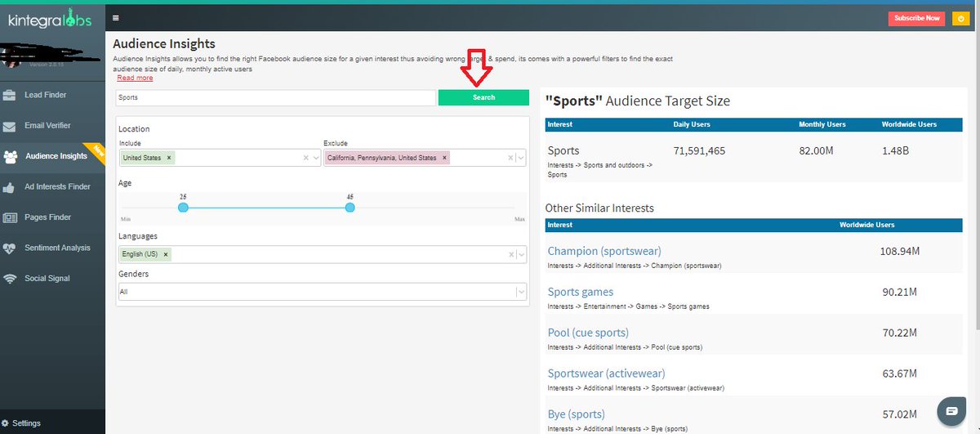The height and width of the screenshot is (434, 980).
Task: Click the maximum age slider handle at 45
Action: click(x=350, y=208)
